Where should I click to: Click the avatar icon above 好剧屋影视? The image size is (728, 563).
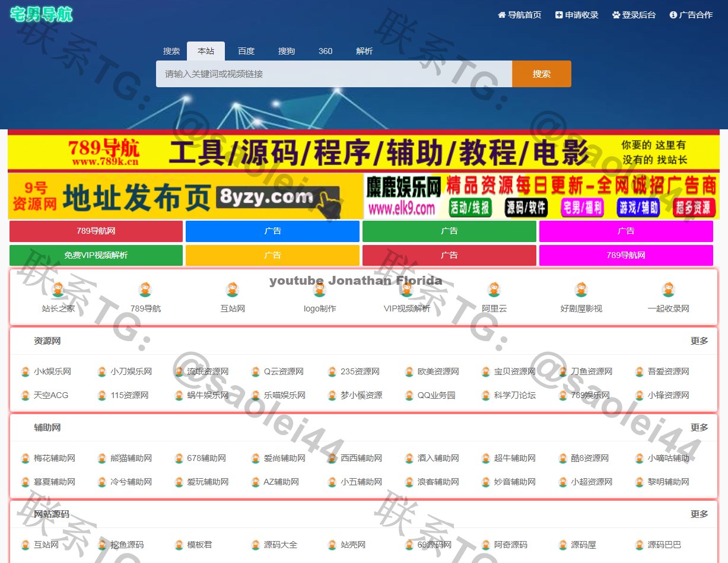click(x=581, y=290)
